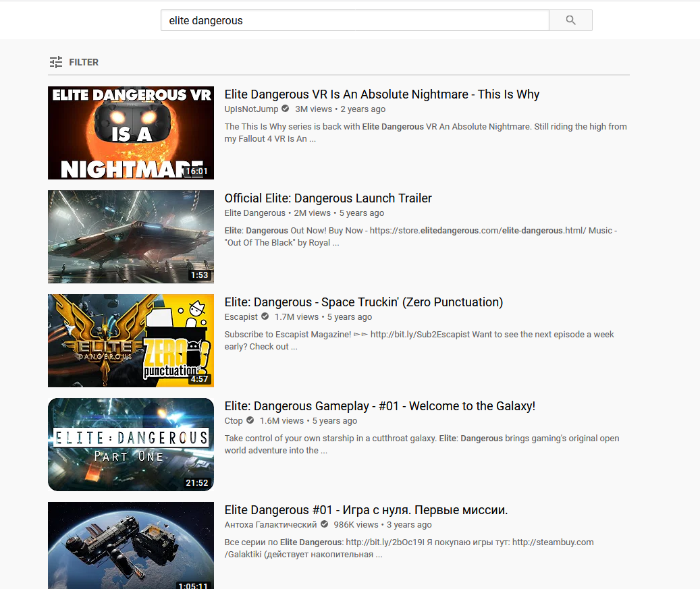This screenshot has height=589, width=700.
Task: Click '1.6M views' under the Ctop video
Action: 281,421
